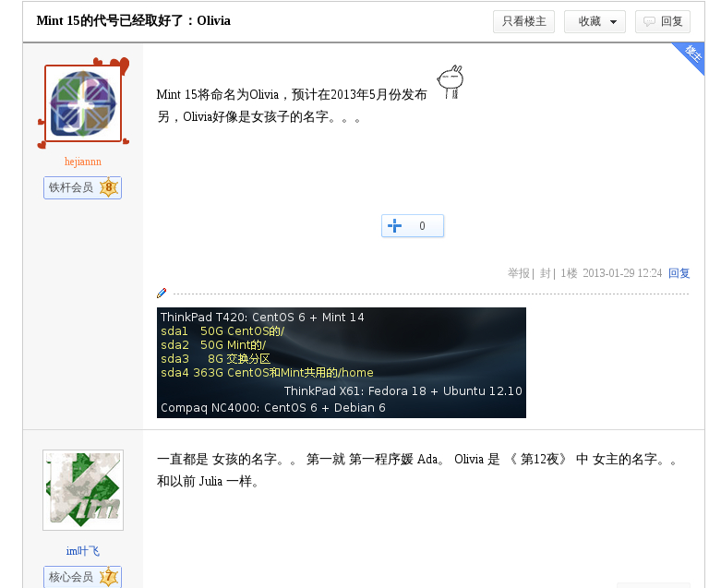Click the pencil signature icon
Viewport: 709px width, 588px height.
[162, 293]
